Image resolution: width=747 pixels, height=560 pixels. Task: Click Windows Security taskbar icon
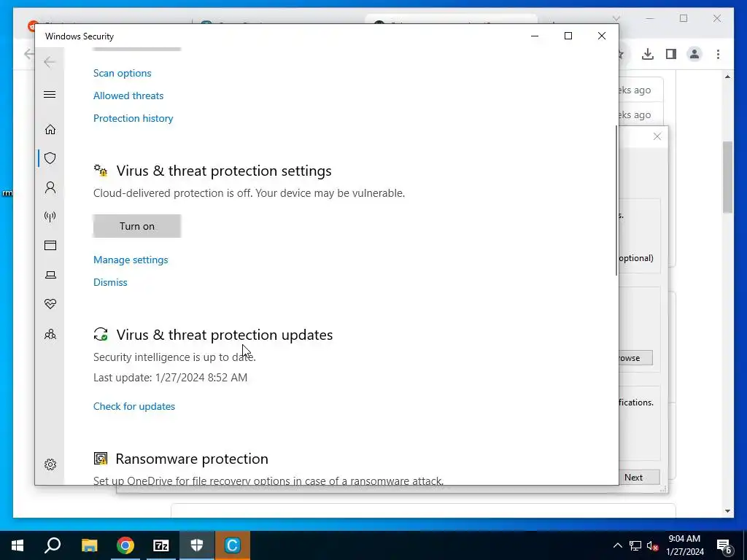click(197, 545)
